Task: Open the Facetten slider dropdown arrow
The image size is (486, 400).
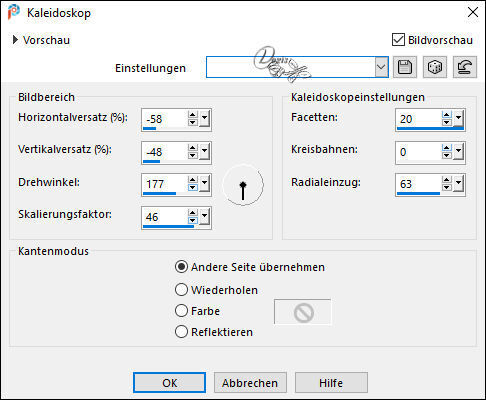Action: pyautogui.click(x=459, y=118)
